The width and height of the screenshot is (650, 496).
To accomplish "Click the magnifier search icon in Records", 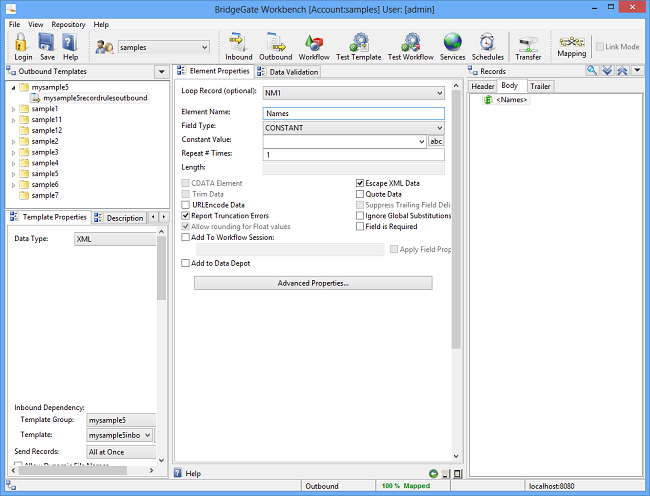I will click(x=592, y=70).
